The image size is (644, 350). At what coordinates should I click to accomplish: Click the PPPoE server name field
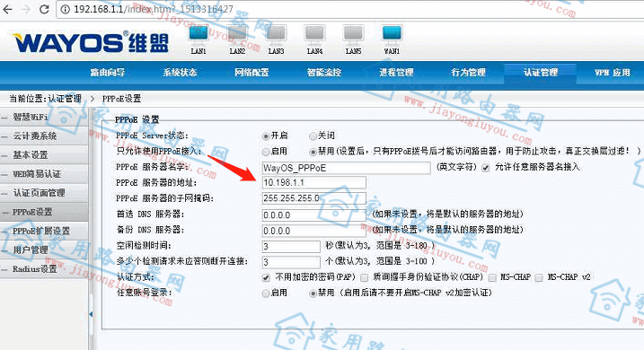pos(346,168)
